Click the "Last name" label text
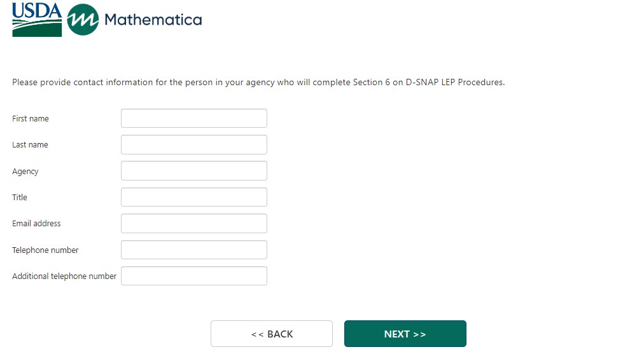 click(x=30, y=145)
